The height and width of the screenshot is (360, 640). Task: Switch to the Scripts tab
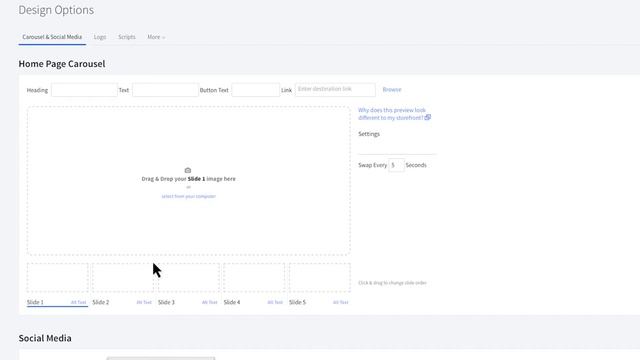[x=127, y=37]
